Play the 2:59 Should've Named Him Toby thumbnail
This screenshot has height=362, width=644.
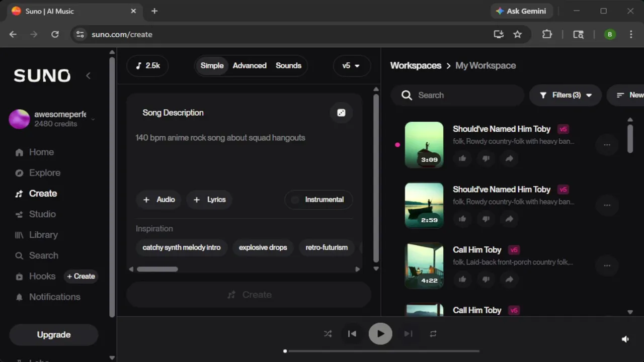pyautogui.click(x=424, y=205)
